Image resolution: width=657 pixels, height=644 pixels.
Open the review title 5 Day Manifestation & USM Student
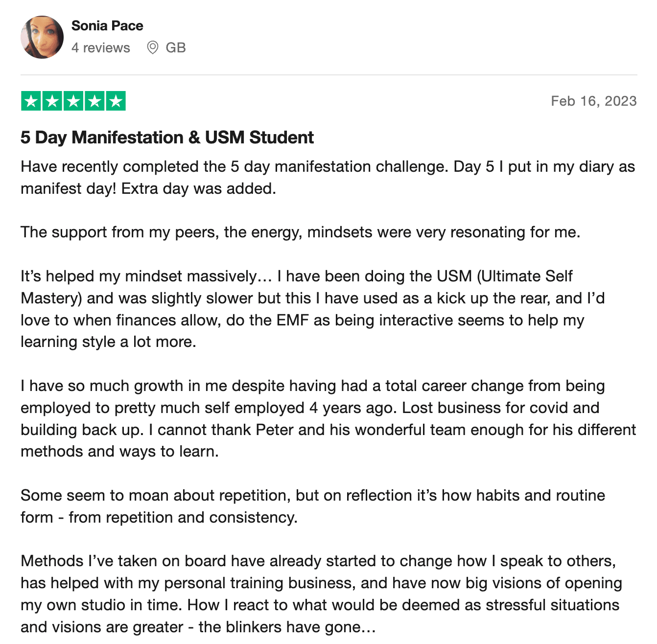point(167,138)
